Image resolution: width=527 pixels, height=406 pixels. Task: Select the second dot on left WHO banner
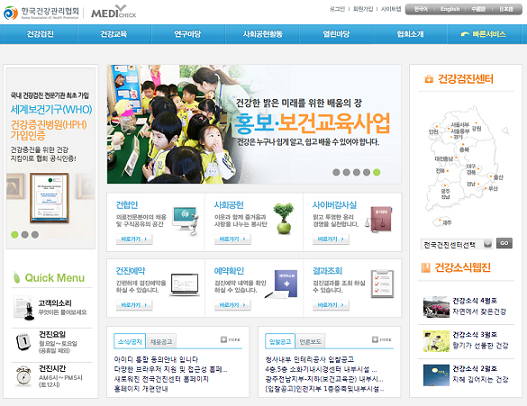[x=25, y=235]
